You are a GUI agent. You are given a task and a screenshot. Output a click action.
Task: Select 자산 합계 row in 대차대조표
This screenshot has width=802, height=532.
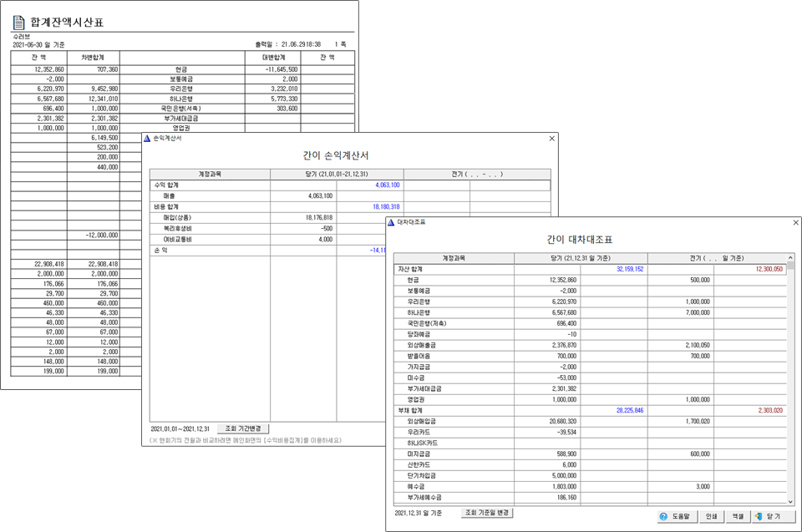coord(591,269)
